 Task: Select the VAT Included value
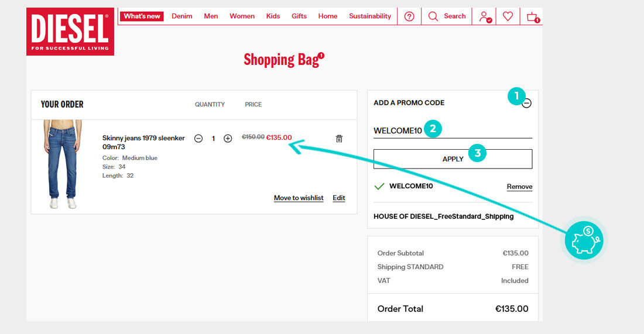click(x=515, y=281)
